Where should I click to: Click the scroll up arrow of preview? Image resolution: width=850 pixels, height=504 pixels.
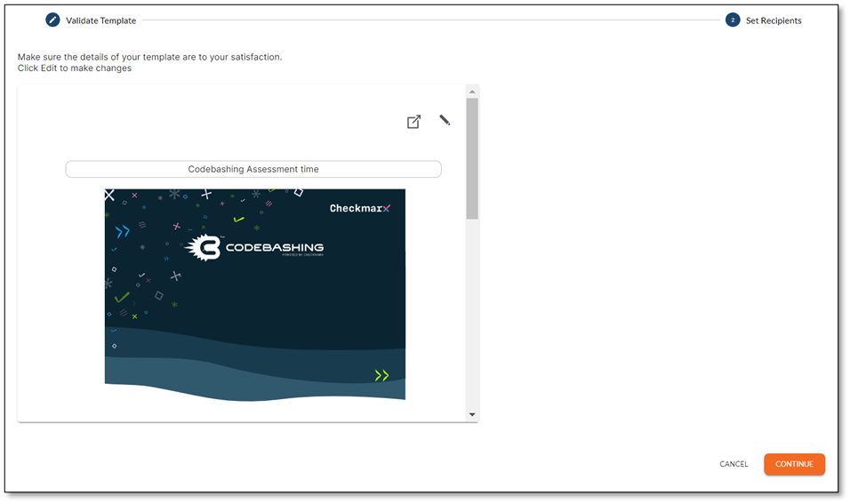point(472,92)
